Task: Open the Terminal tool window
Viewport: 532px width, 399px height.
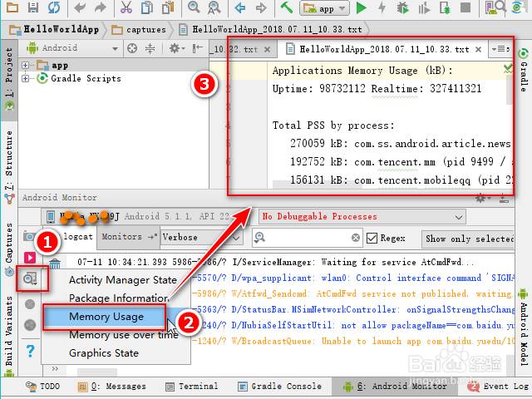Action: pos(192,387)
